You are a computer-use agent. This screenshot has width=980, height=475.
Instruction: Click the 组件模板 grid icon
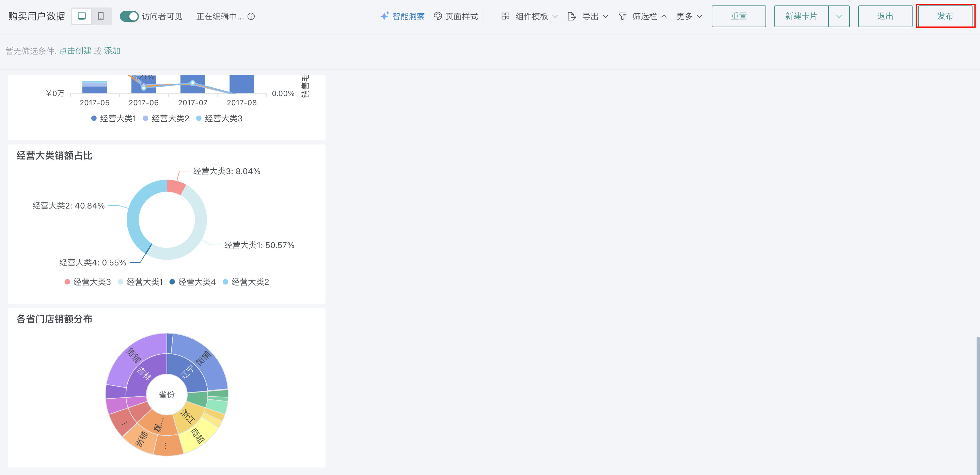505,16
